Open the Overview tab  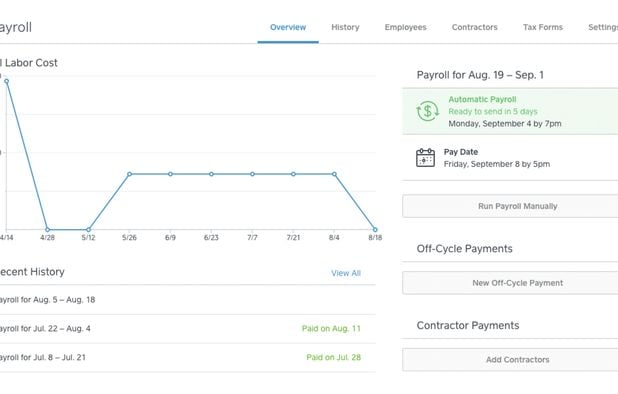pyautogui.click(x=288, y=27)
